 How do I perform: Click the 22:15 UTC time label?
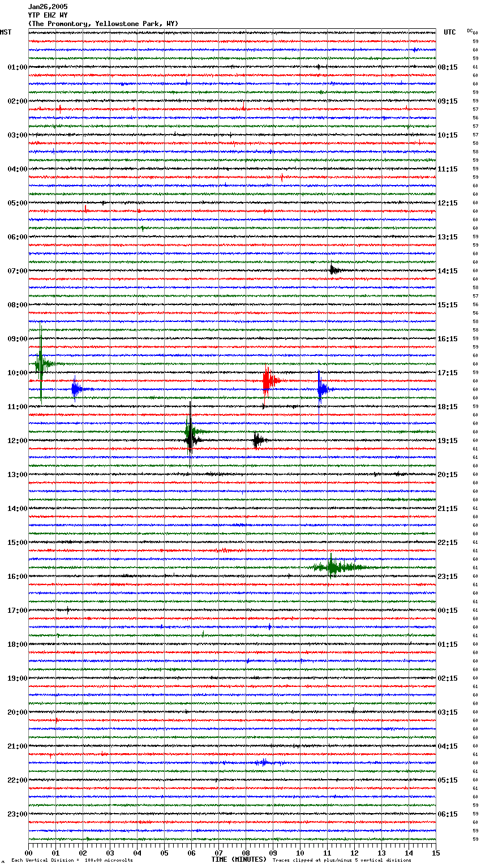(x=448, y=543)
